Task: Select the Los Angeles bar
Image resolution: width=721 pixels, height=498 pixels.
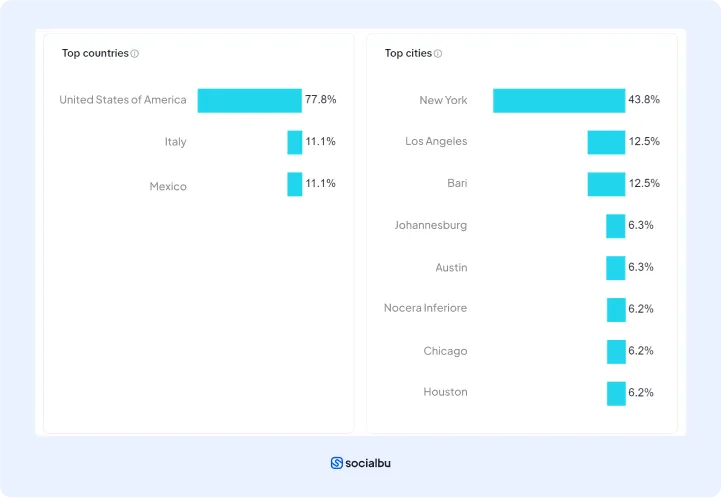Action: [606, 142]
